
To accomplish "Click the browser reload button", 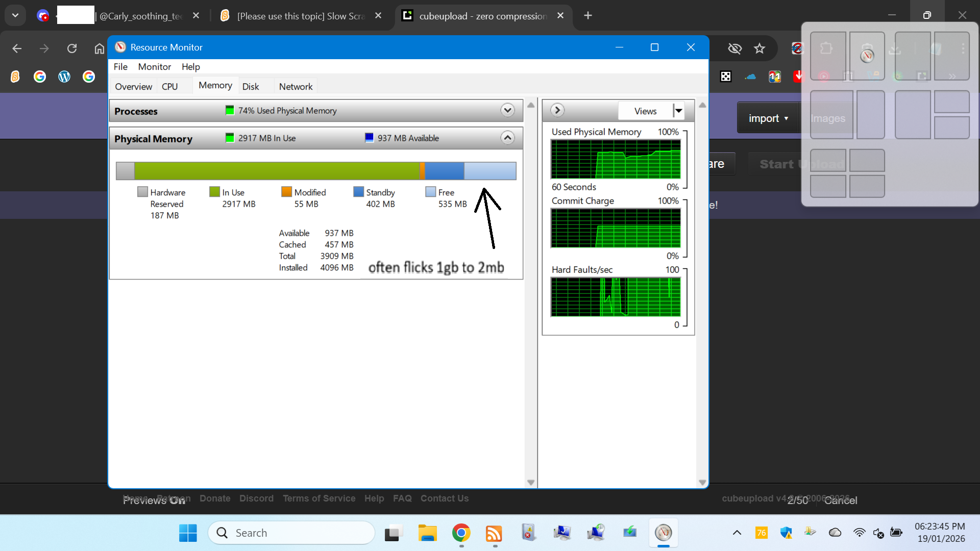I will pyautogui.click(x=72, y=48).
